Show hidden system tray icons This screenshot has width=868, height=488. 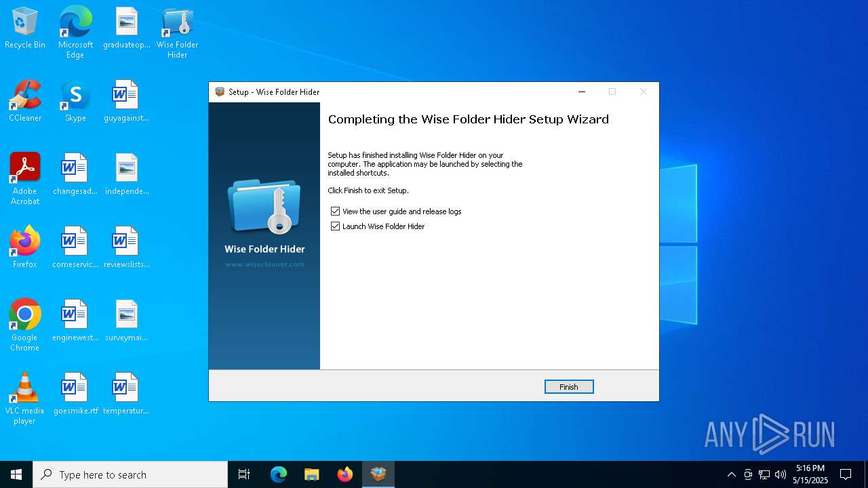pos(731,474)
